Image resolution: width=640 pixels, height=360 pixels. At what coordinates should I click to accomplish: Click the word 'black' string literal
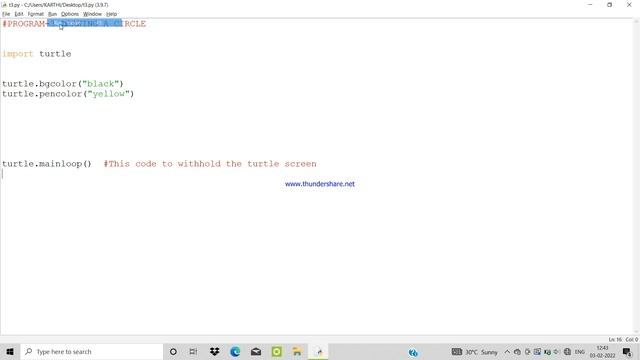coord(101,84)
